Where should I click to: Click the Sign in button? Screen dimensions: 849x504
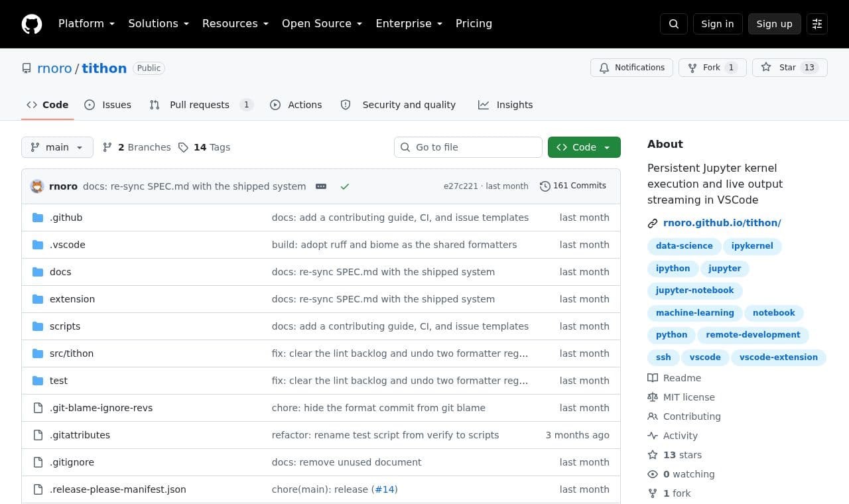tap(718, 24)
